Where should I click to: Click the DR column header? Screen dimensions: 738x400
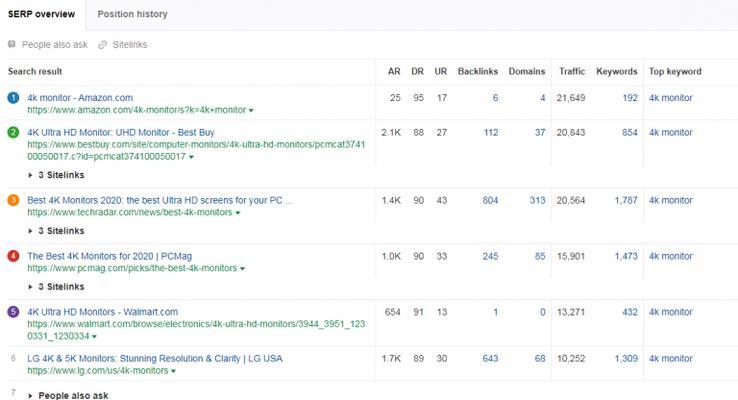(x=417, y=72)
